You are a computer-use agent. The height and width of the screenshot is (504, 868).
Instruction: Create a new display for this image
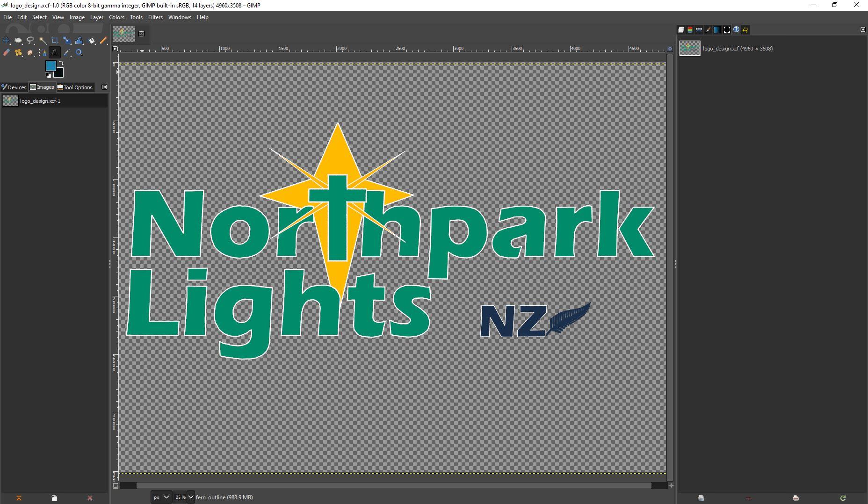tap(54, 498)
